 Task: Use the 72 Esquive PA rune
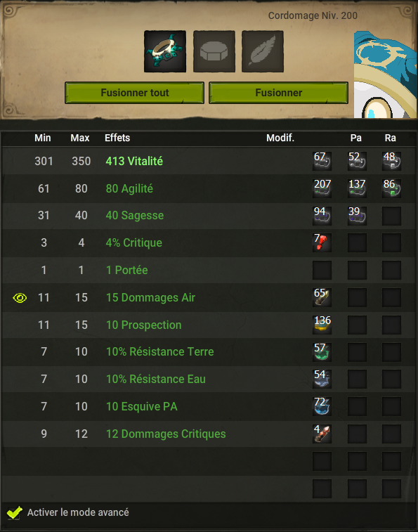click(322, 406)
